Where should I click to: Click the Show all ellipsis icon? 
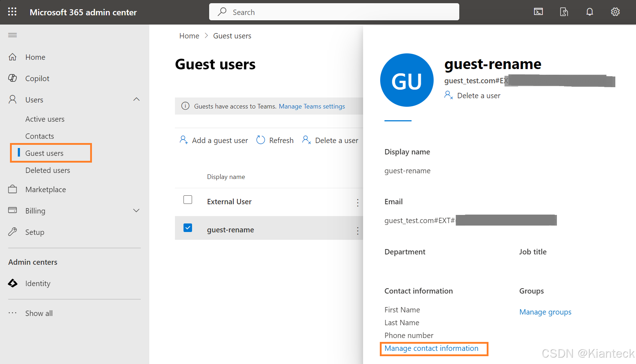[12, 313]
